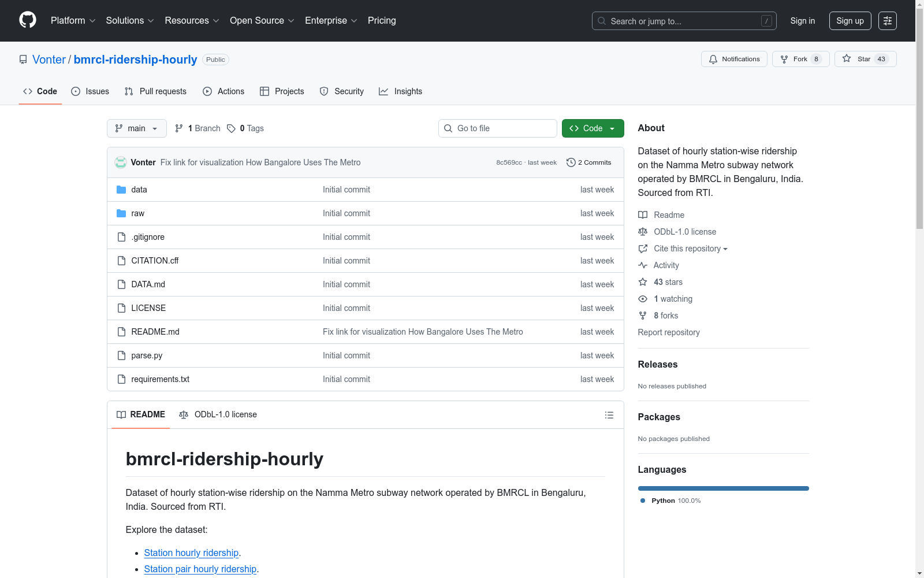Image resolution: width=924 pixels, height=578 pixels.
Task: Click the parse.py file icon
Action: tap(121, 355)
